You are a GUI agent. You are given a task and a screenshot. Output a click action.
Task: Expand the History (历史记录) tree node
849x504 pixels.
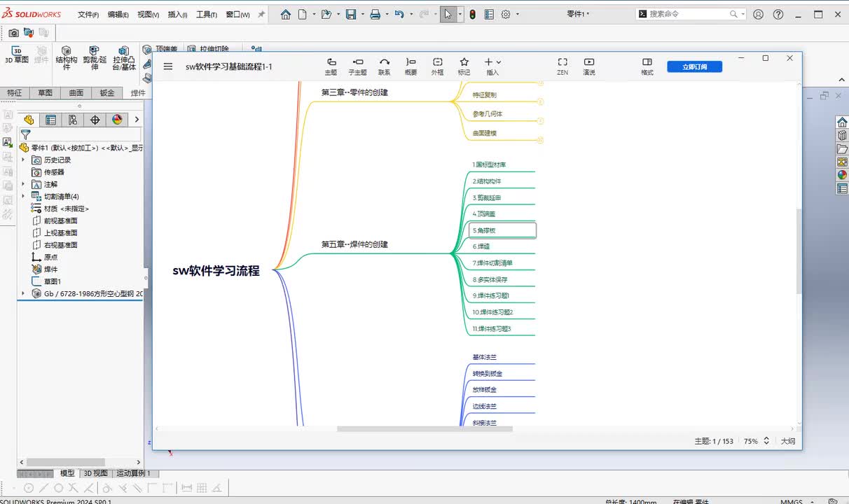point(23,160)
